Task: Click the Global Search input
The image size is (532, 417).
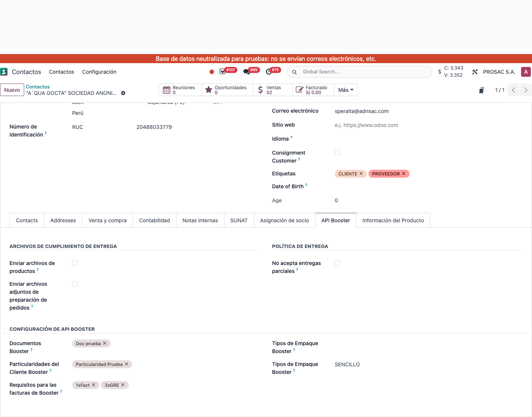Action: pos(365,72)
